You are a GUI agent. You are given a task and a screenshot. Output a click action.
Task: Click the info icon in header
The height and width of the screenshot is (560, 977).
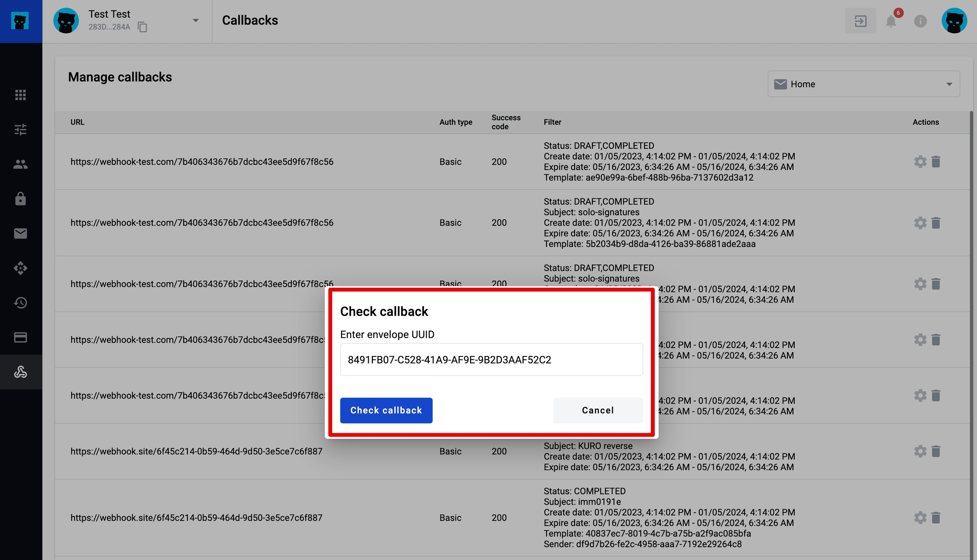(920, 21)
